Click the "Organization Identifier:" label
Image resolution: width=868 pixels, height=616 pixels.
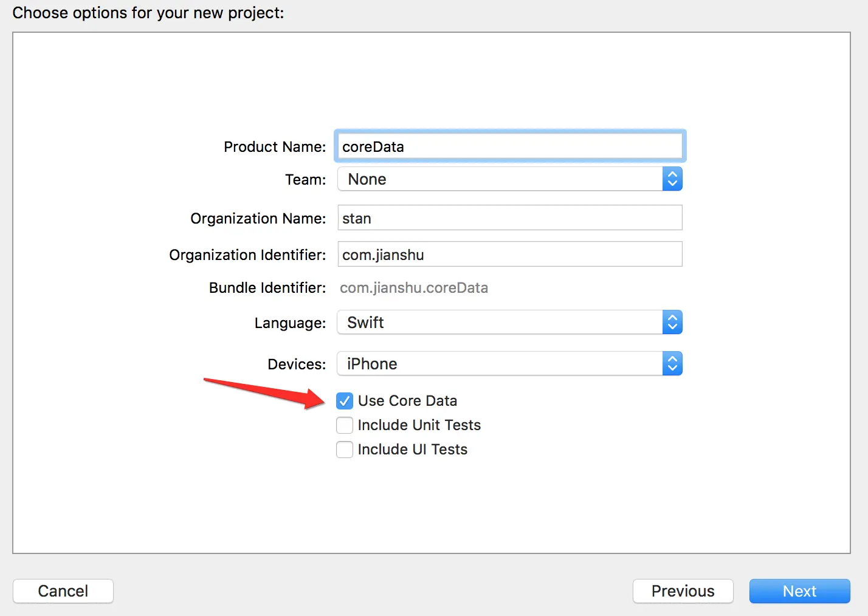click(247, 255)
